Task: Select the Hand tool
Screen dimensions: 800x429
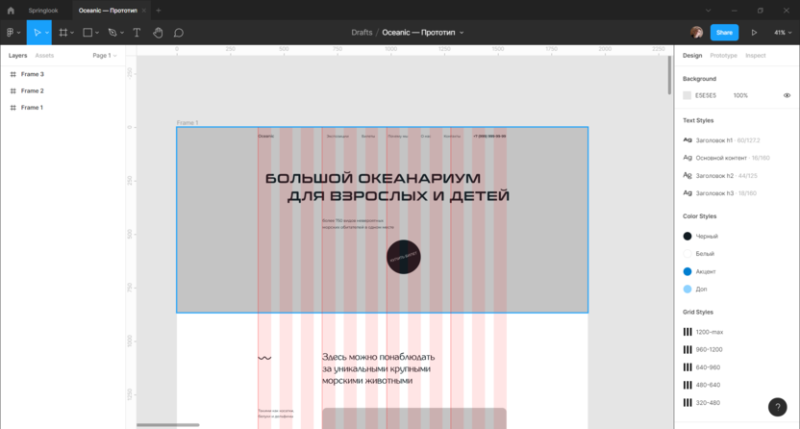Action: (x=158, y=33)
